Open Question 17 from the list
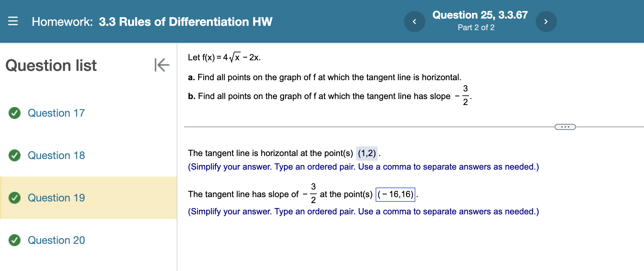The image size is (644, 271). (x=56, y=113)
